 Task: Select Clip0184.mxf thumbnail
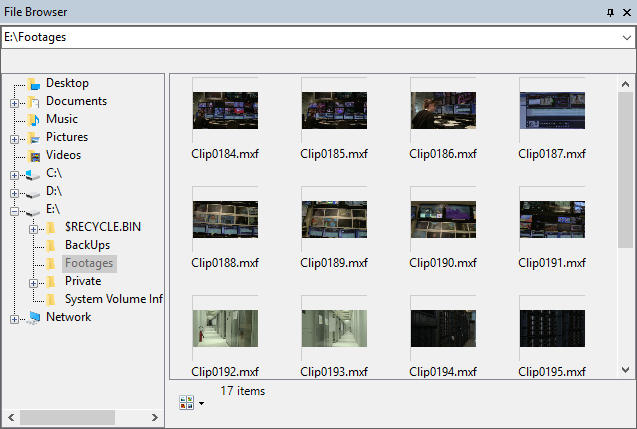(225, 111)
